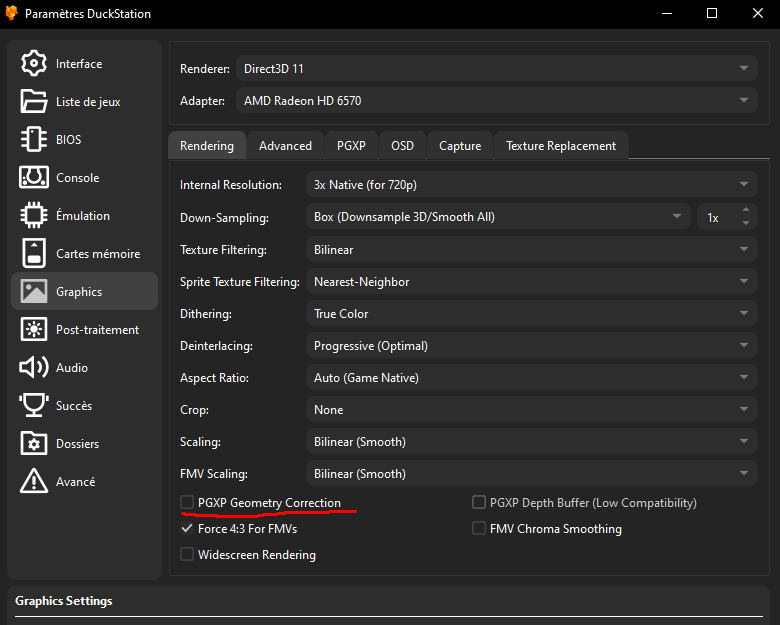780x625 pixels.
Task: Enable Widescreen Rendering option
Action: point(187,554)
